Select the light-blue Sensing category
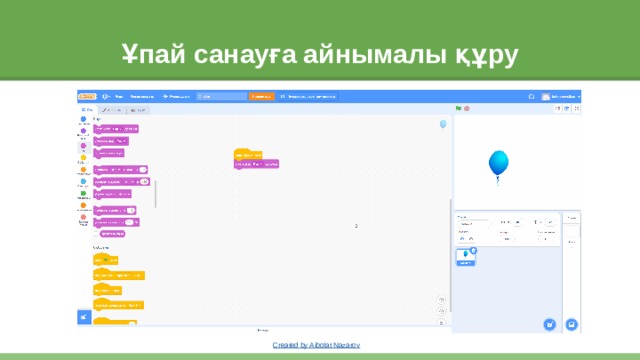Image resolution: width=640 pixels, height=360 pixels. (x=83, y=183)
